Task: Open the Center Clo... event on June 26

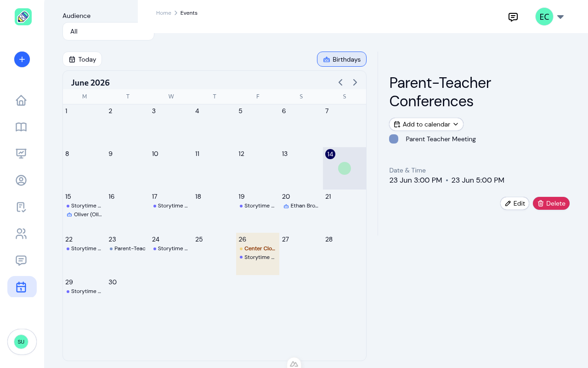Action: 257,248
